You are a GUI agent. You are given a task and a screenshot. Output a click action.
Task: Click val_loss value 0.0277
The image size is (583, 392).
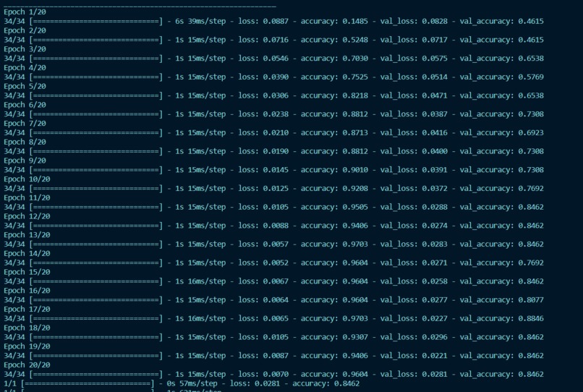[x=435, y=300]
